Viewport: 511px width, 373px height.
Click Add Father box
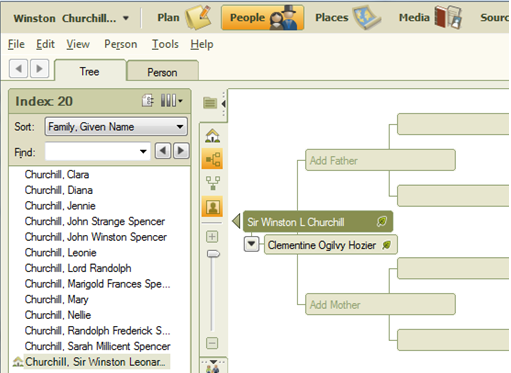(380, 160)
